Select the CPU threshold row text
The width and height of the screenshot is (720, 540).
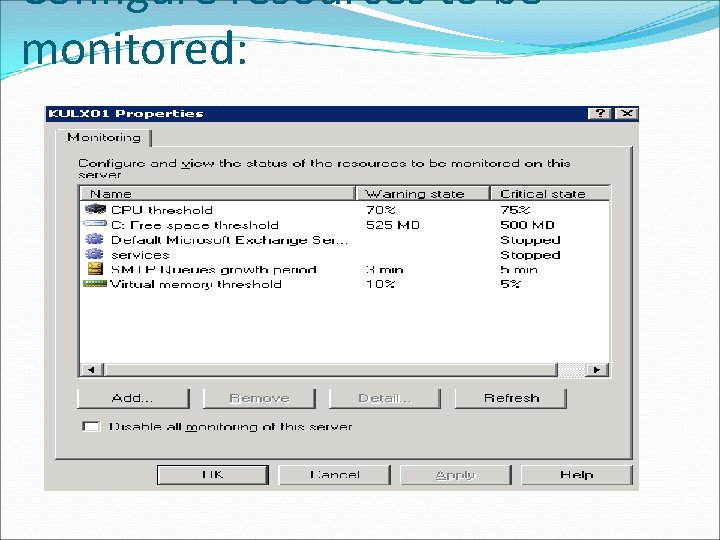pyautogui.click(x=162, y=210)
